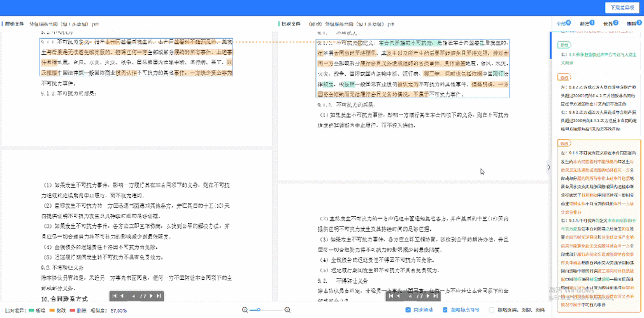This screenshot has width=644, height=318.
Task: Go to previous page in left document navigator
Action: 123,296
